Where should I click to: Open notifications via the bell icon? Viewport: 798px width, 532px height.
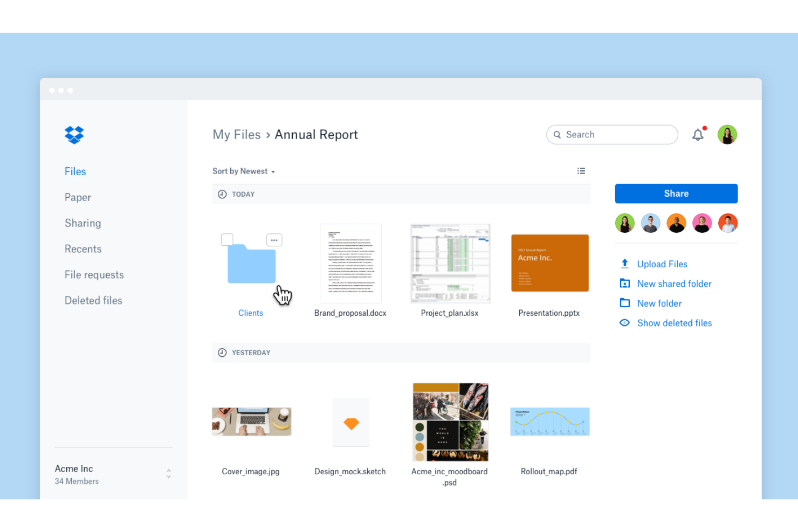point(698,134)
